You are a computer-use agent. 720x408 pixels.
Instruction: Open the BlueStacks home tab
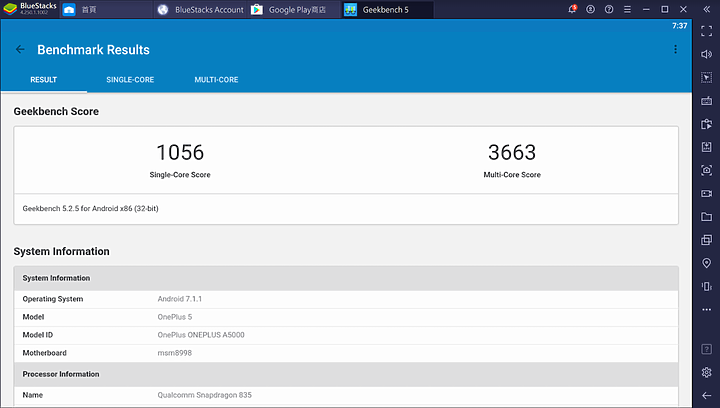point(106,10)
